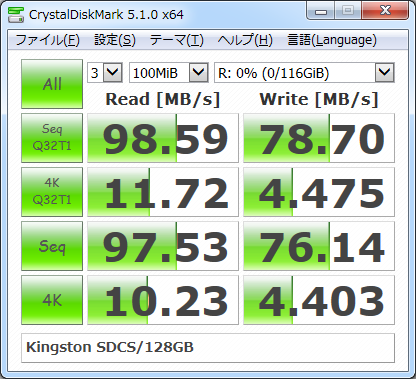
Task: Run the plain Seq test button
Action: 52,246
